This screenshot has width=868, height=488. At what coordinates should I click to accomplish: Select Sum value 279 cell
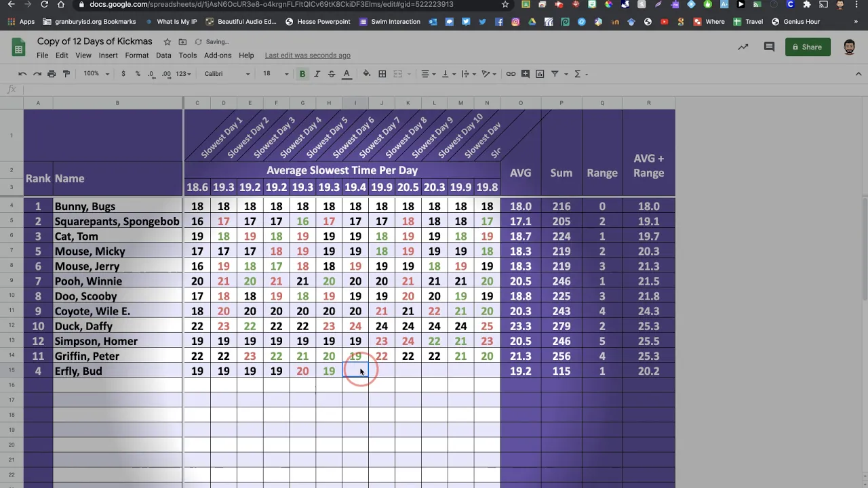coord(561,326)
